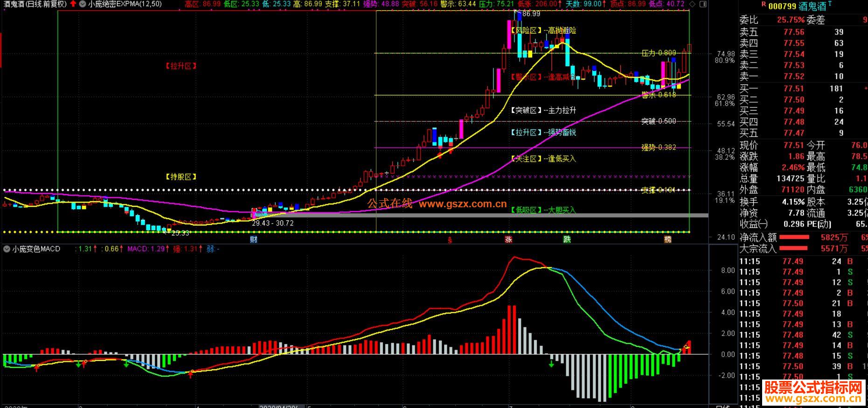Click the 大宗流入 red bar
This screenshot has width=868, height=408.
(794, 249)
